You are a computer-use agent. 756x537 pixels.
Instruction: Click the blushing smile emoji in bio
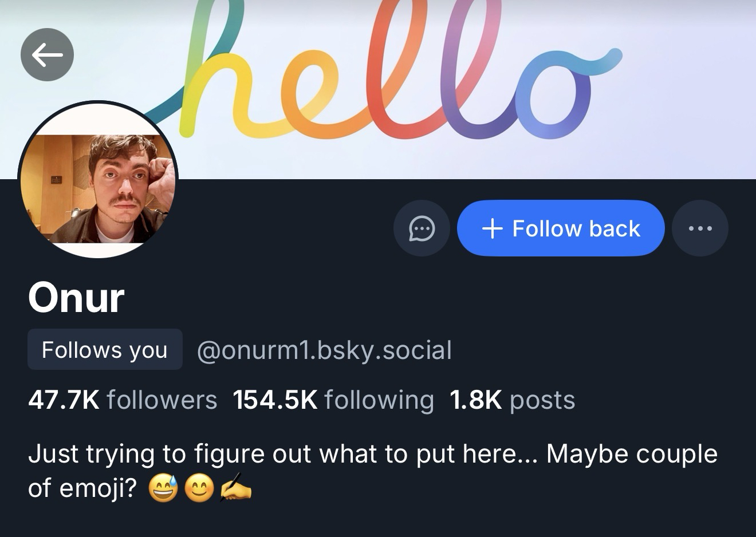point(199,489)
